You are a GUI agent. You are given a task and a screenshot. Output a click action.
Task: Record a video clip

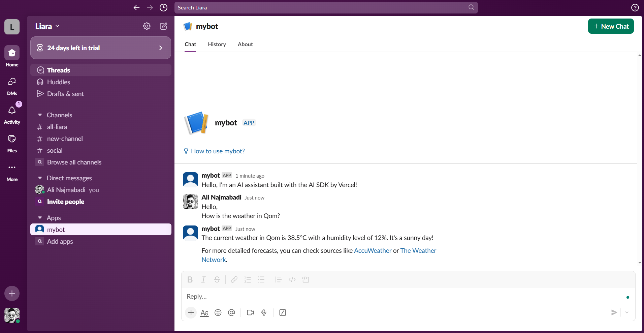(x=250, y=312)
